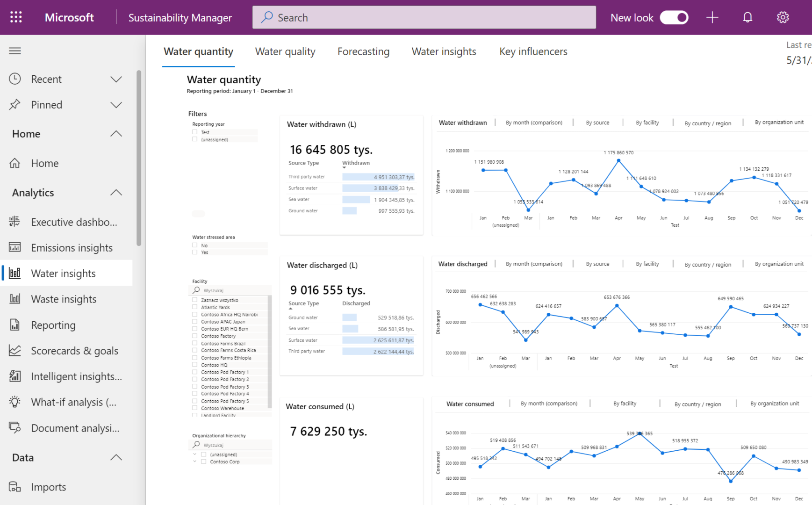This screenshot has height=505, width=812.
Task: Open the Water insights top tab
Action: (x=444, y=51)
